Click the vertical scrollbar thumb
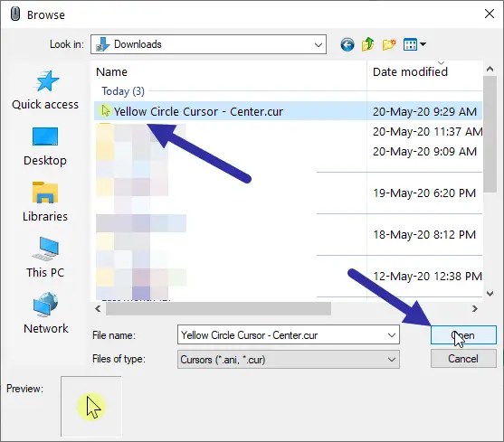 click(x=490, y=134)
